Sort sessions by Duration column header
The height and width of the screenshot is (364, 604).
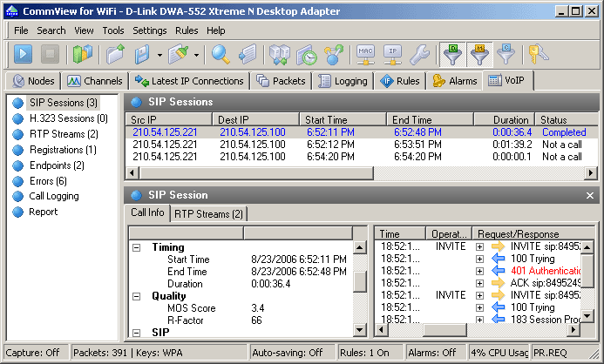point(505,119)
